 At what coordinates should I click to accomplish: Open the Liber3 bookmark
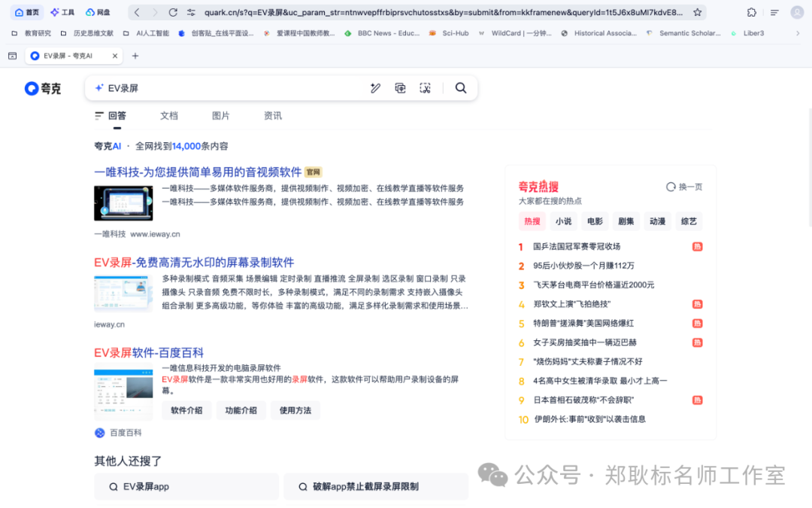(747, 33)
